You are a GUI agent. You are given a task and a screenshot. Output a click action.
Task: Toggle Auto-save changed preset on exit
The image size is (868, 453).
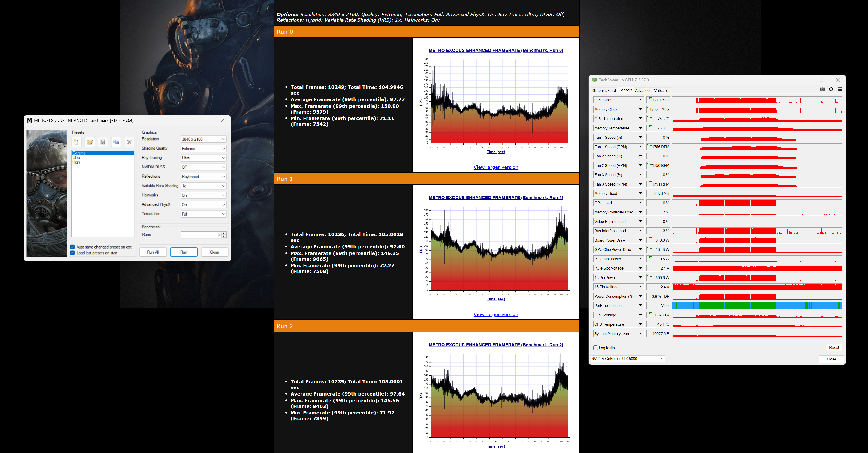(72, 247)
